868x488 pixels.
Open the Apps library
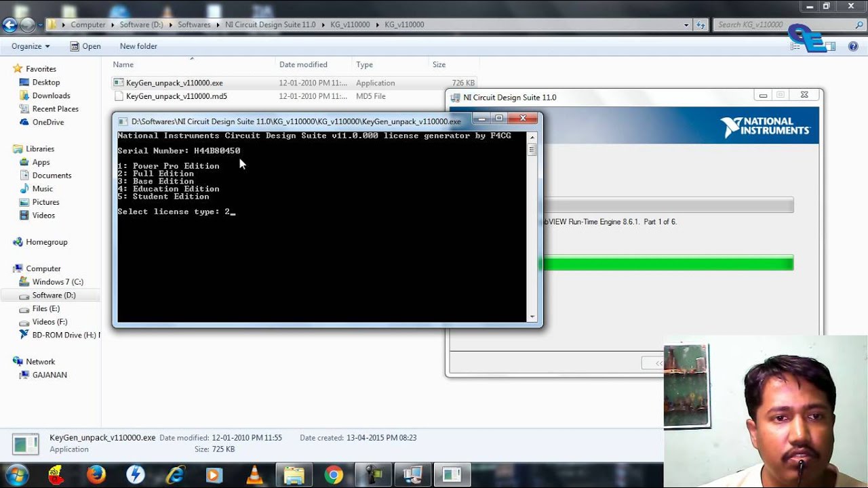pyautogui.click(x=41, y=162)
